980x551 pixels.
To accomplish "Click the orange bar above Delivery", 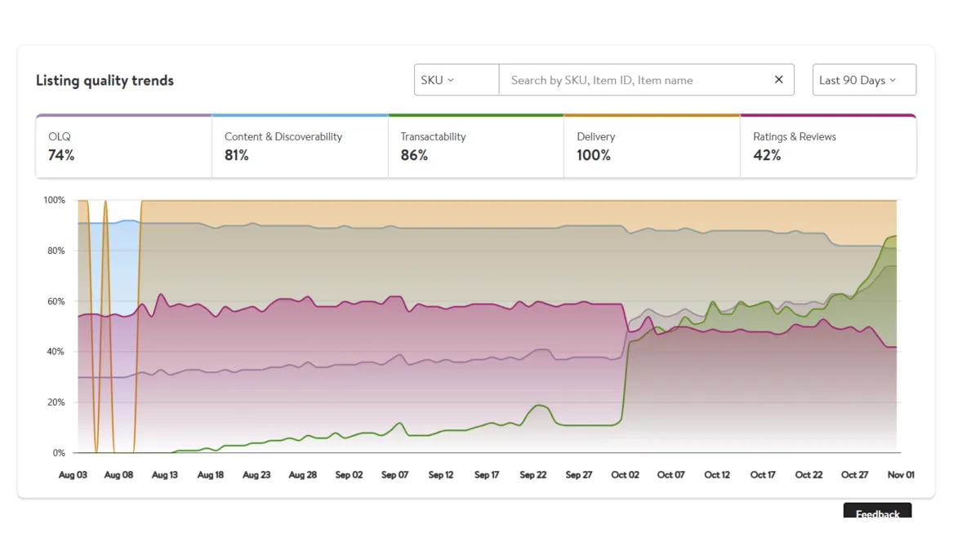I will 652,116.
